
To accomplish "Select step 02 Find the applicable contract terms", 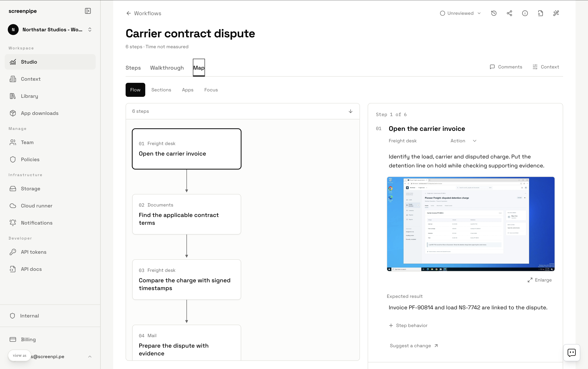I will (x=186, y=214).
